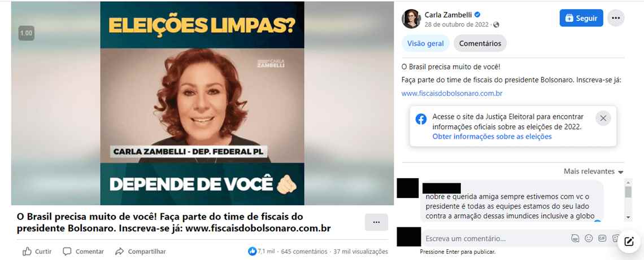This screenshot has height=260, width=644.
Task: Click the comments scrollbar down arrow
Action: point(628,217)
